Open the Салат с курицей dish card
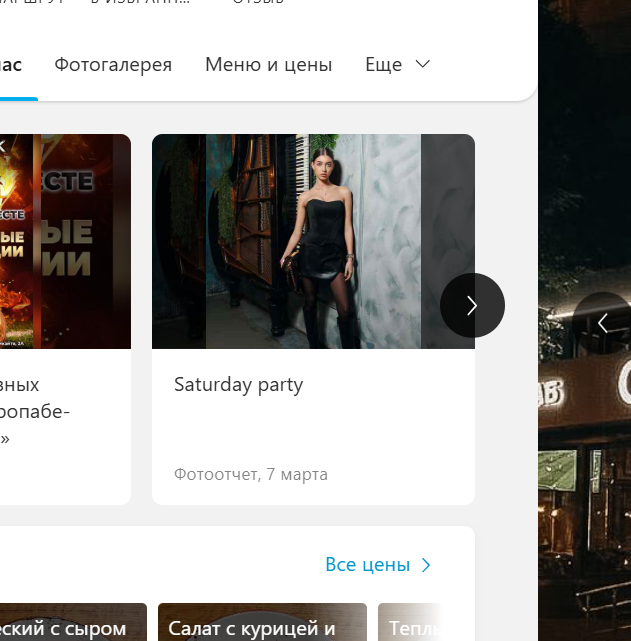This screenshot has height=641, width=631. coord(262,622)
